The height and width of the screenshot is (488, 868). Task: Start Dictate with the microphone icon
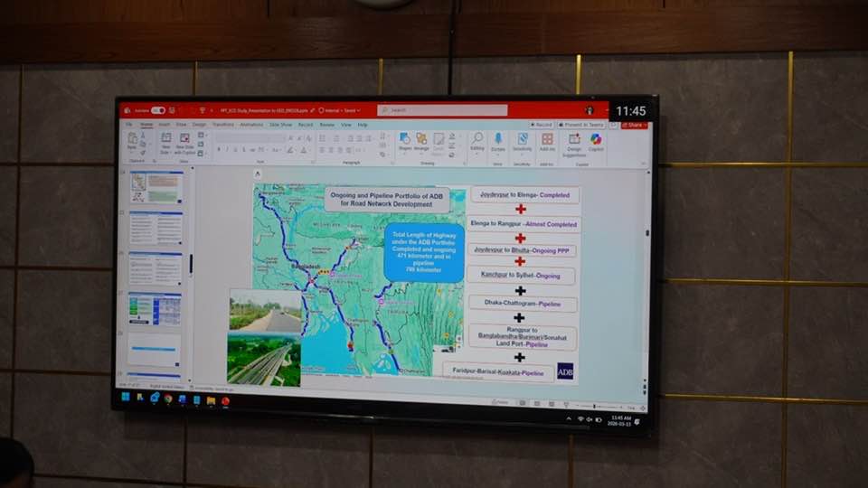coord(497,139)
